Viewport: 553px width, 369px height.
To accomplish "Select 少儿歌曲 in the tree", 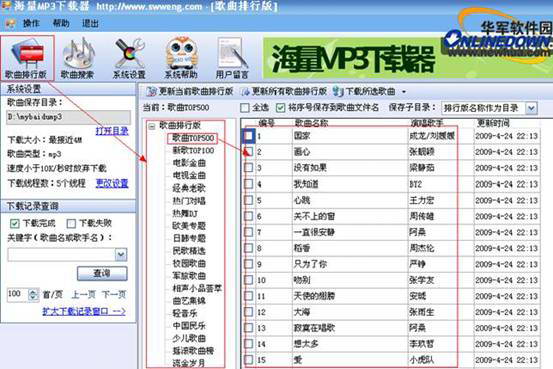I will [189, 338].
